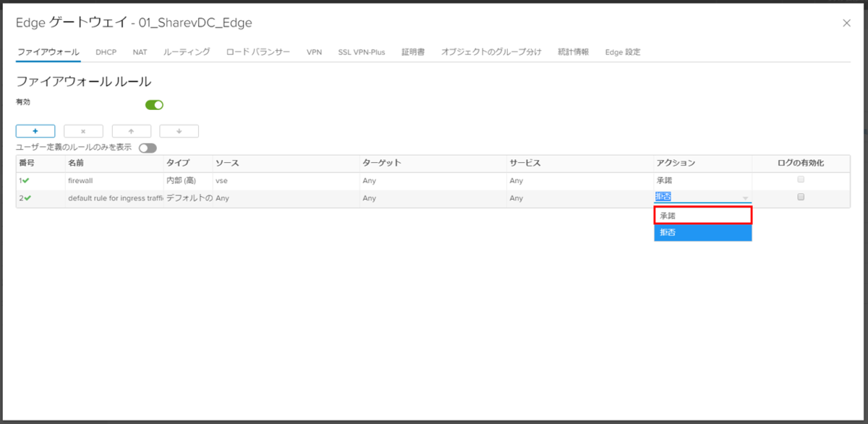
Task: Open the action dropdown showing 拒否
Action: [x=702, y=197]
